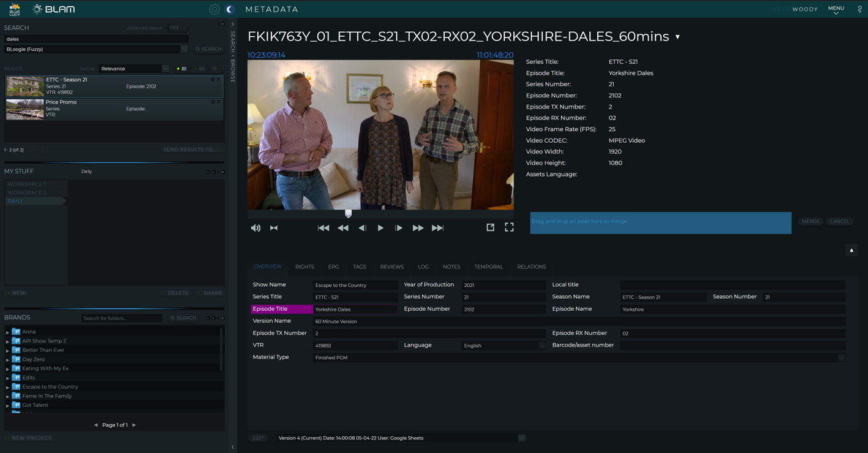Open the asset title dropdown arrow
This screenshot has height=453, width=868.
click(677, 37)
